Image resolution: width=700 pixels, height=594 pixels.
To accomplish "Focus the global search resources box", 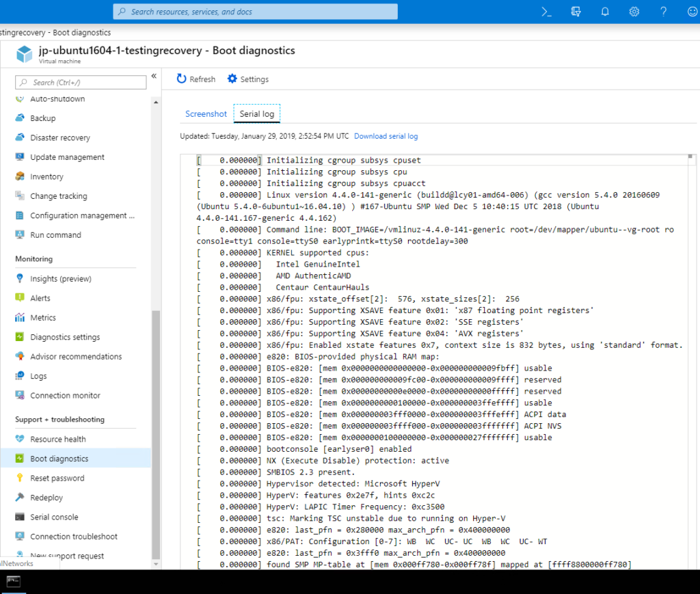I will (256, 12).
